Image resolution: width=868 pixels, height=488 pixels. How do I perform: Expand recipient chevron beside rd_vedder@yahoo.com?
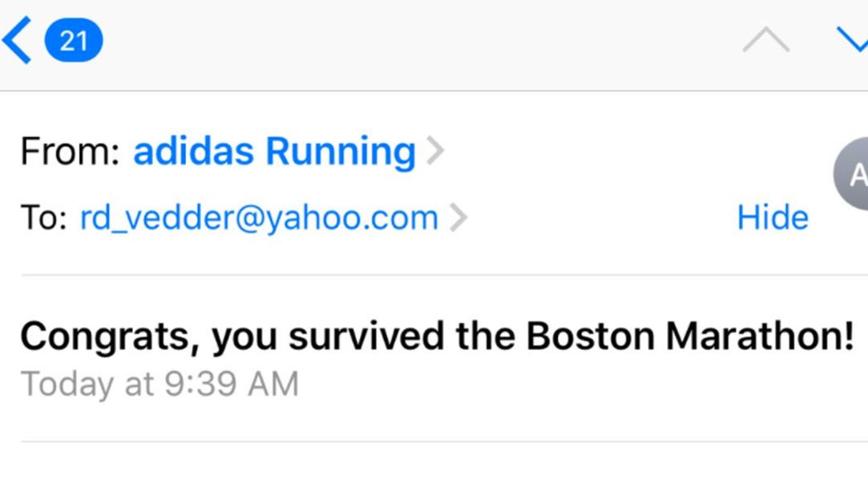(458, 218)
